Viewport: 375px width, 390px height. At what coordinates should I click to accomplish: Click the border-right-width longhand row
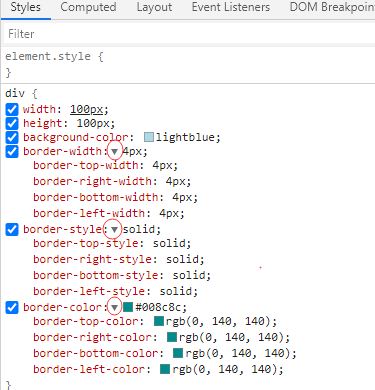click(112, 181)
